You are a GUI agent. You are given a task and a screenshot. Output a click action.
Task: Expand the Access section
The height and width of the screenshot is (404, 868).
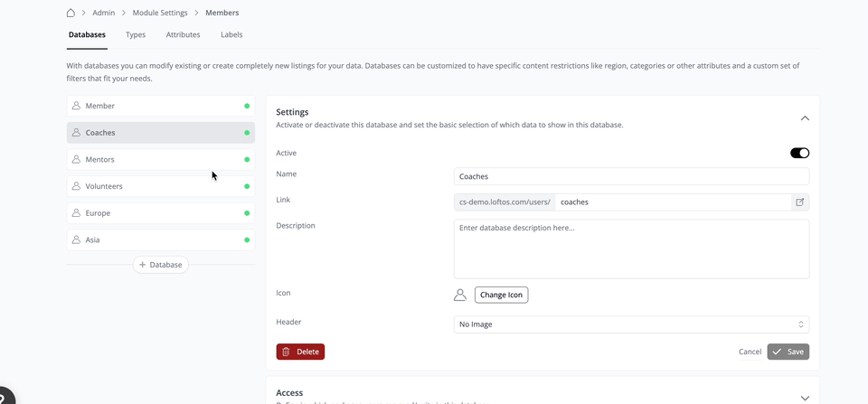[805, 398]
